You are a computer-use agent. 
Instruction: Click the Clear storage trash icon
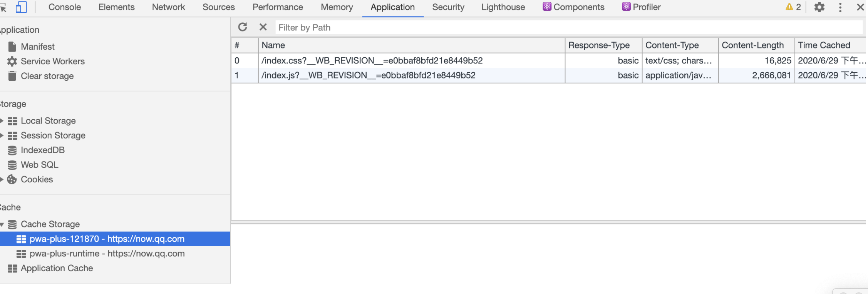(12, 76)
